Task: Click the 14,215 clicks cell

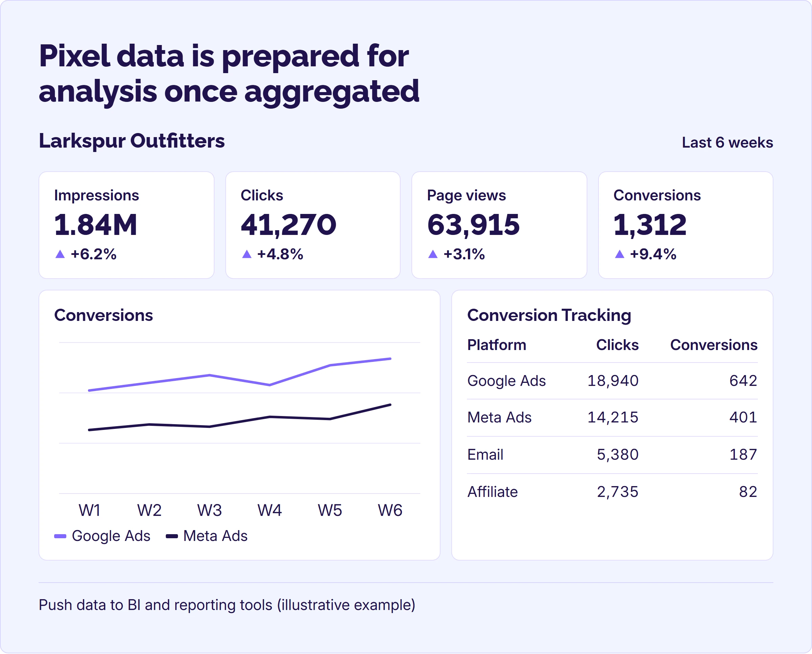Action: click(613, 418)
